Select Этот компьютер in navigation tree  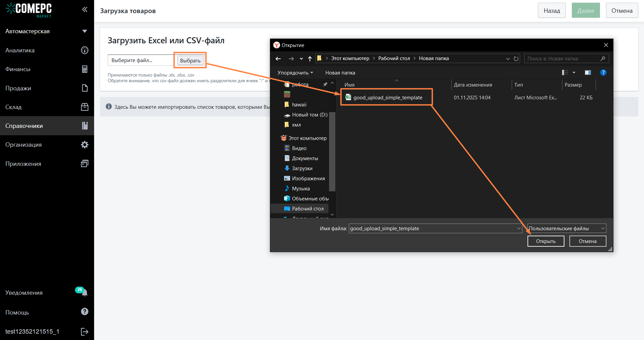coord(307,138)
